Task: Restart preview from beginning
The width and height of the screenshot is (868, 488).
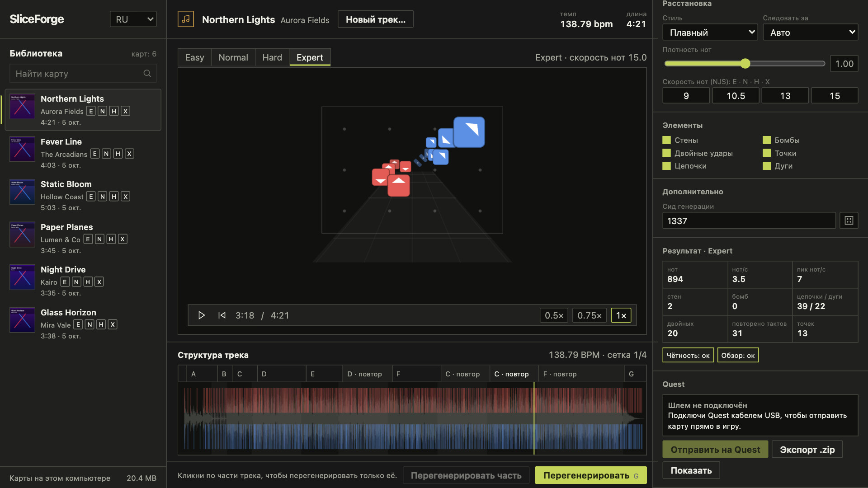Action: pyautogui.click(x=222, y=315)
